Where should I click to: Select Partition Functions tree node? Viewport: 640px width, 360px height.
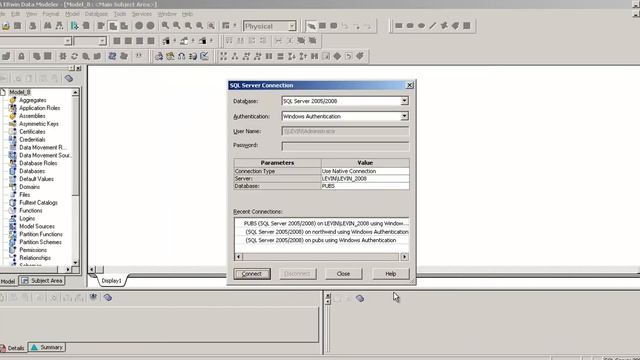click(x=41, y=234)
